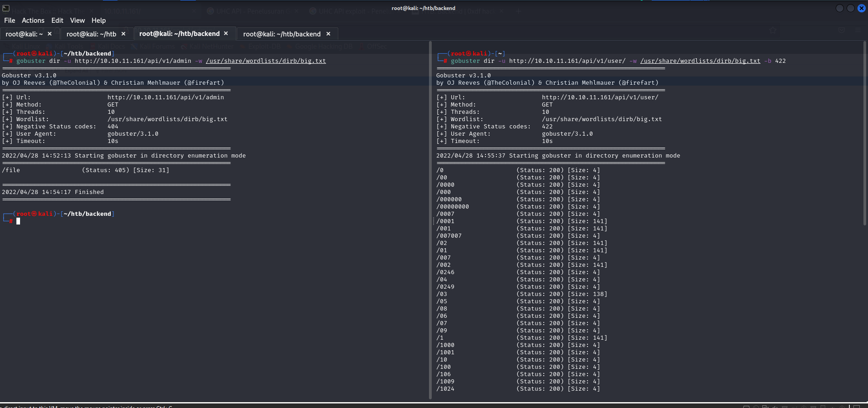Image resolution: width=868 pixels, height=408 pixels.
Task: Close the last inactive '~/htb/backend' tab
Action: click(328, 34)
